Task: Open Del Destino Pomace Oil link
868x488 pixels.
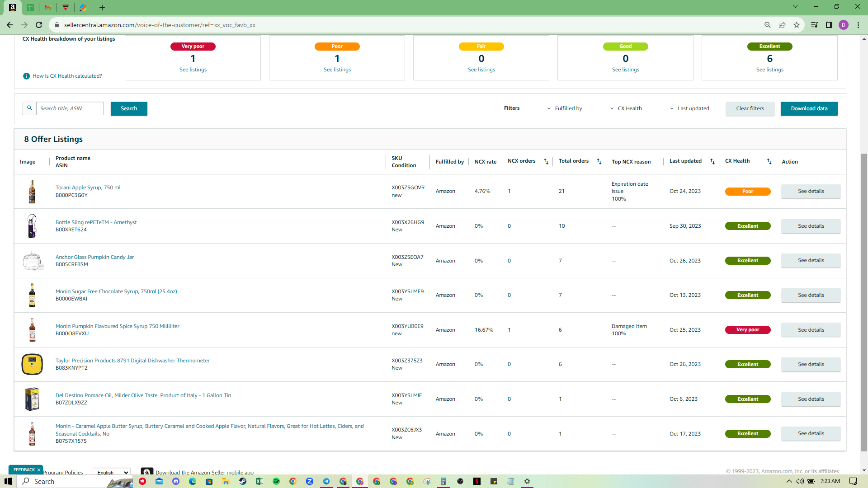Action: [143, 395]
